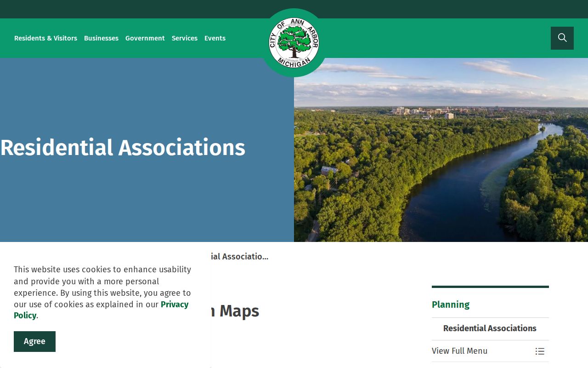
Task: Go to the Planning sidebar link
Action: tap(451, 305)
